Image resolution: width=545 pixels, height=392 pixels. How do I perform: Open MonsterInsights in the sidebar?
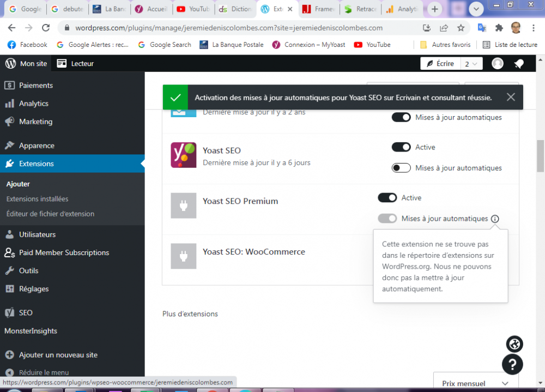(x=72, y=331)
